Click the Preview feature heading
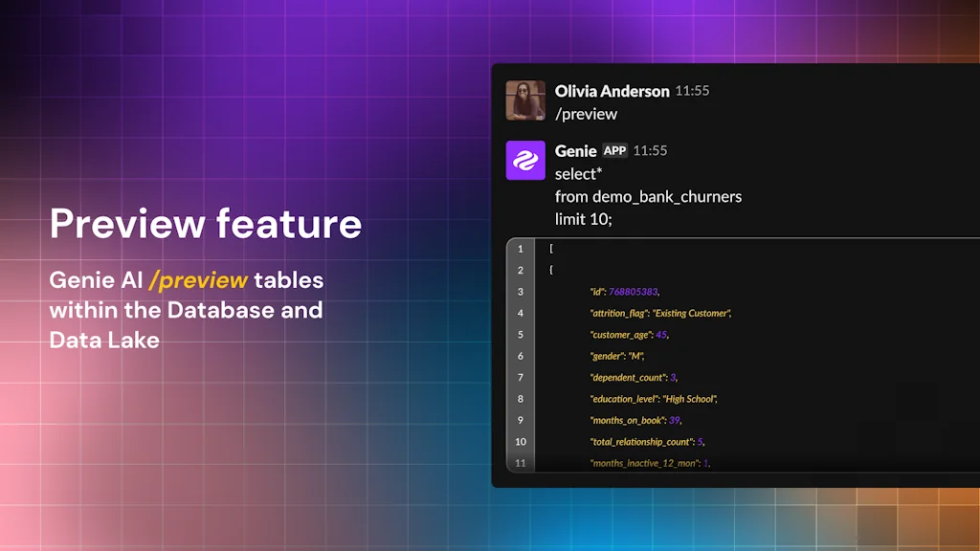 coord(205,223)
